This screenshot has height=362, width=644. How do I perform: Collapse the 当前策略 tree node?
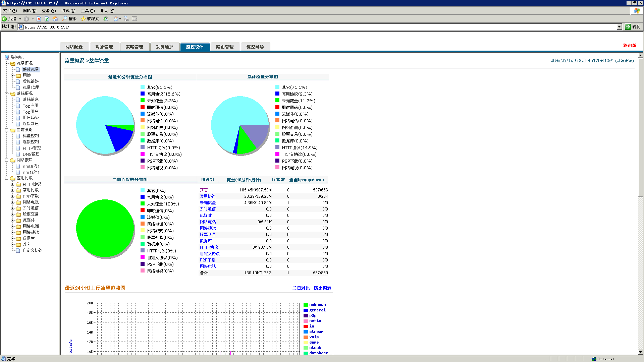(x=6, y=130)
